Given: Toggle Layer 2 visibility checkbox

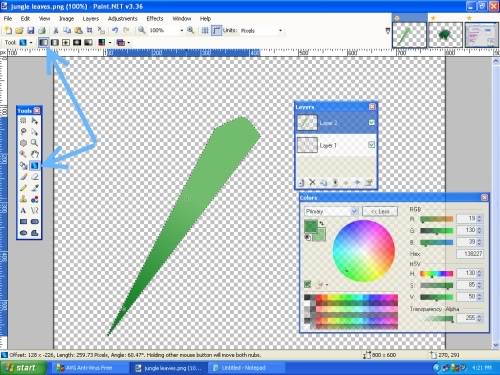Looking at the screenshot, I should [372, 122].
